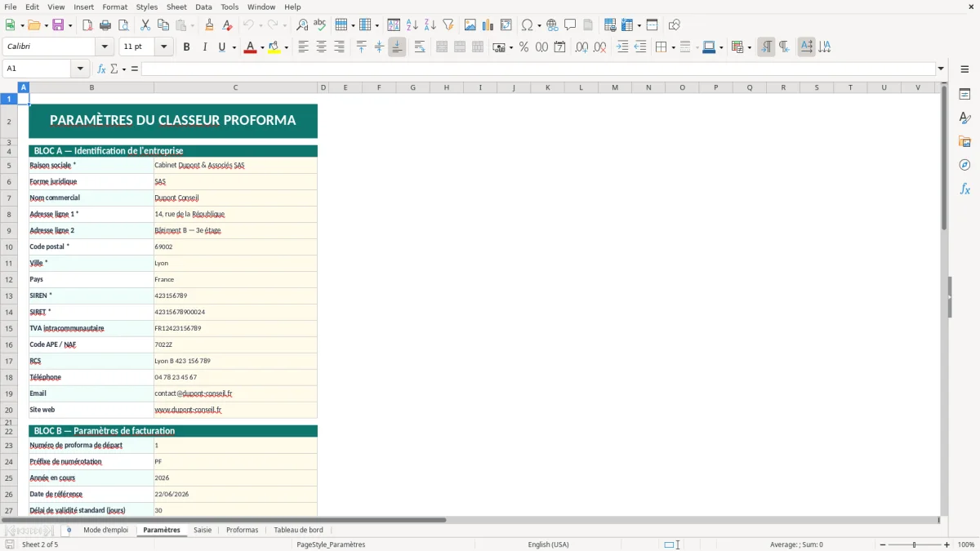This screenshot has width=980, height=551.
Task: Click the Print icon
Action: (105, 25)
